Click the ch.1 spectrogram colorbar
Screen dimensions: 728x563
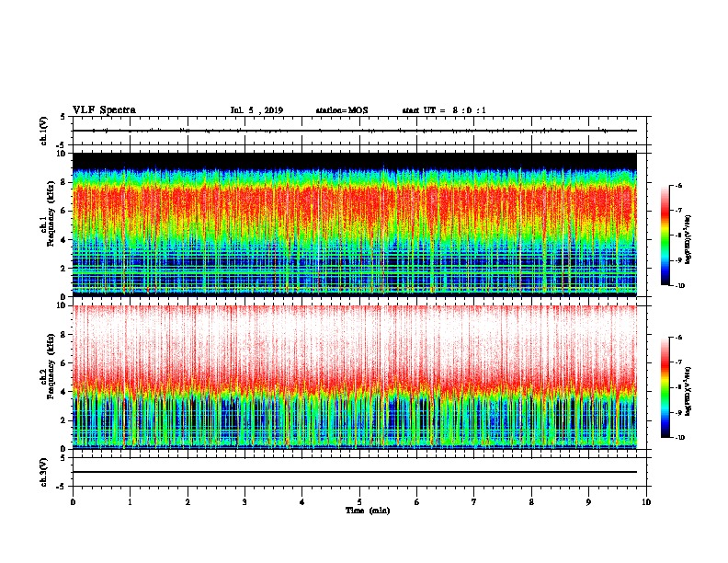(665, 236)
